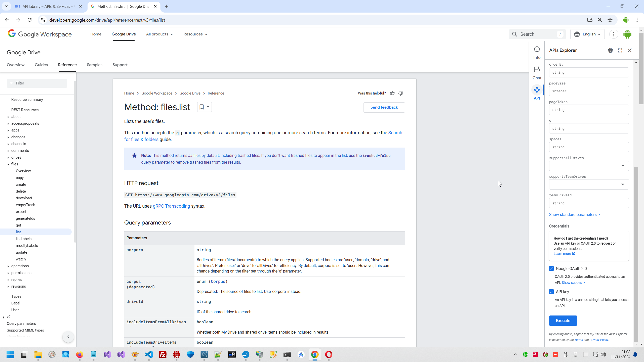Uncheck the Google OAuth 2.0 checkbox

click(551, 268)
